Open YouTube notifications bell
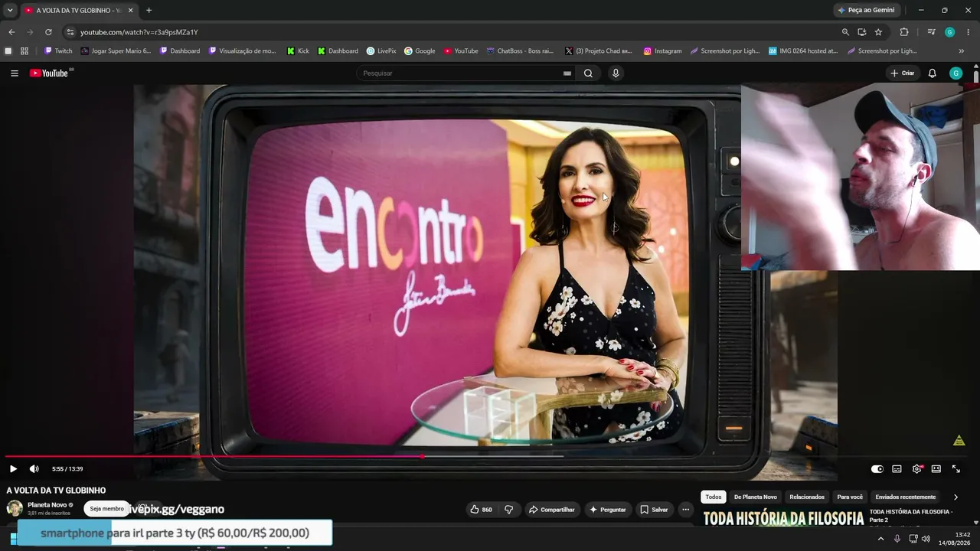 (932, 73)
